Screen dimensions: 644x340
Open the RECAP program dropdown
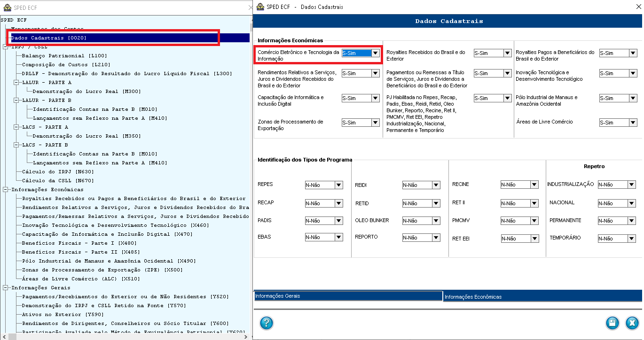tap(338, 203)
